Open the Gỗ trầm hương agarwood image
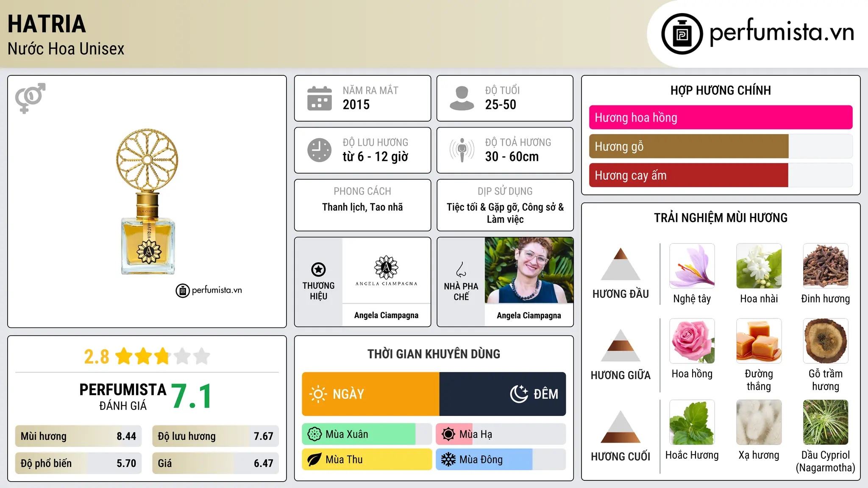 tap(826, 341)
